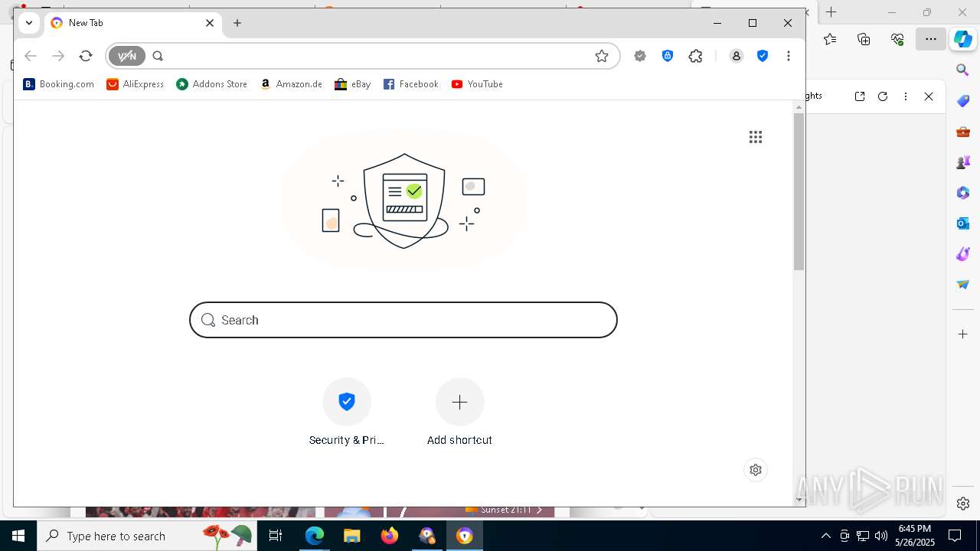Click the taskbar search box

click(147, 536)
